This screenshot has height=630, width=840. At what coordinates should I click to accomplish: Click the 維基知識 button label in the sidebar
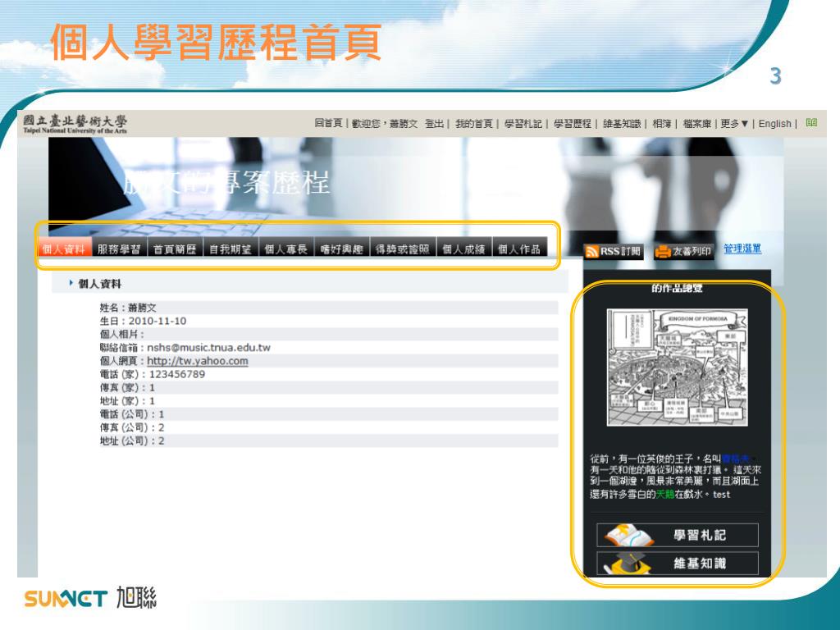click(700, 564)
